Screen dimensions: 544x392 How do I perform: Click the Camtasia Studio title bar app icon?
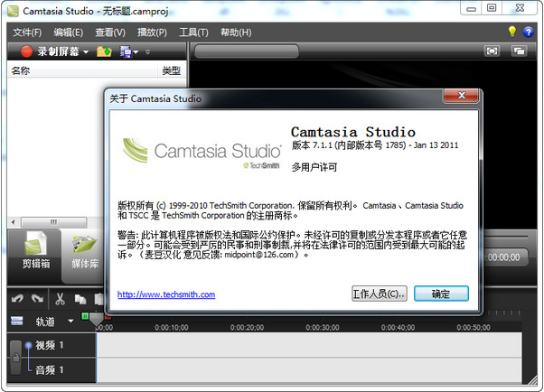(13, 11)
